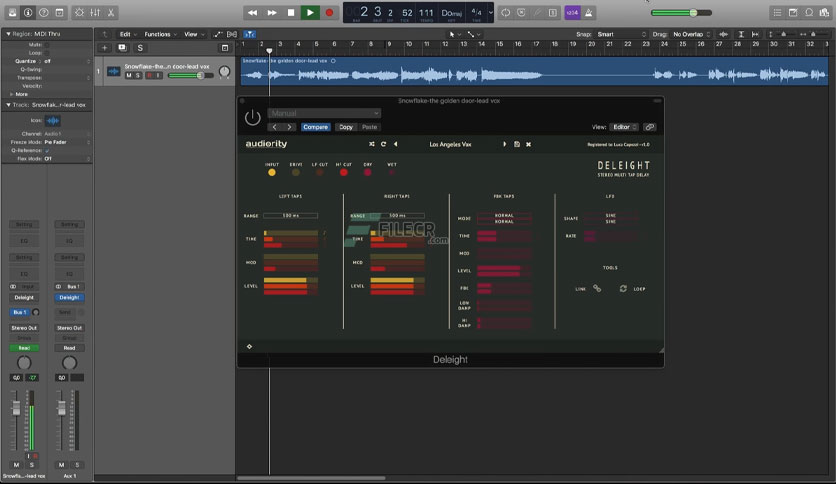
Task: Click the plugin Link chain icon
Action: [649, 127]
